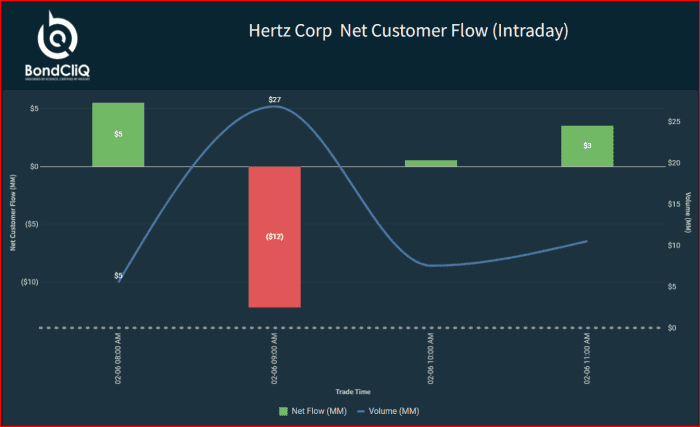The width and height of the screenshot is (700, 427).
Task: Click the 02-06 10:00 AM axis label
Action: coord(430,358)
